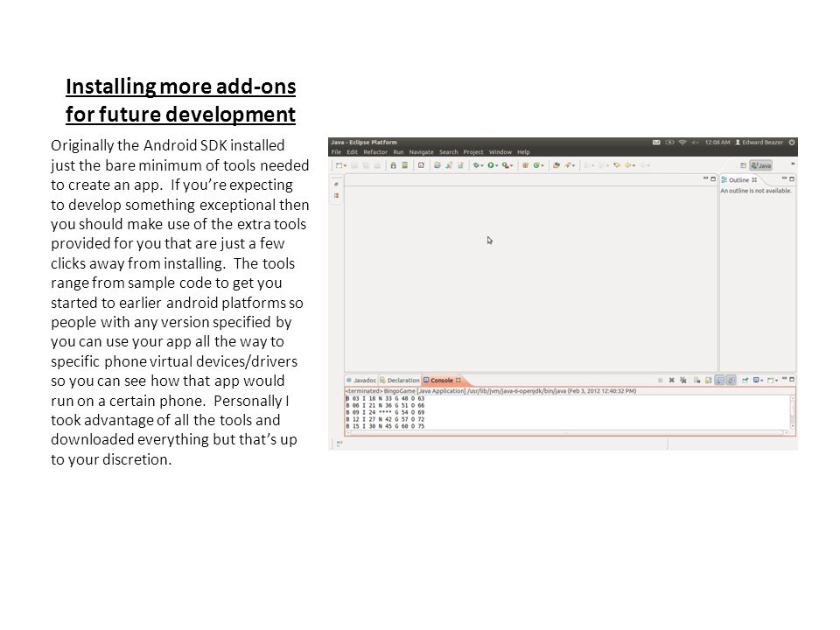Click the Pin Console icon
This screenshot has height=630, width=840.
(745, 380)
